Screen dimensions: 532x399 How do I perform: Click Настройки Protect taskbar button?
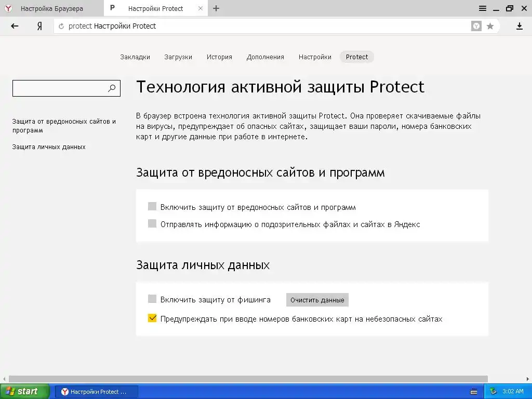pos(97,392)
